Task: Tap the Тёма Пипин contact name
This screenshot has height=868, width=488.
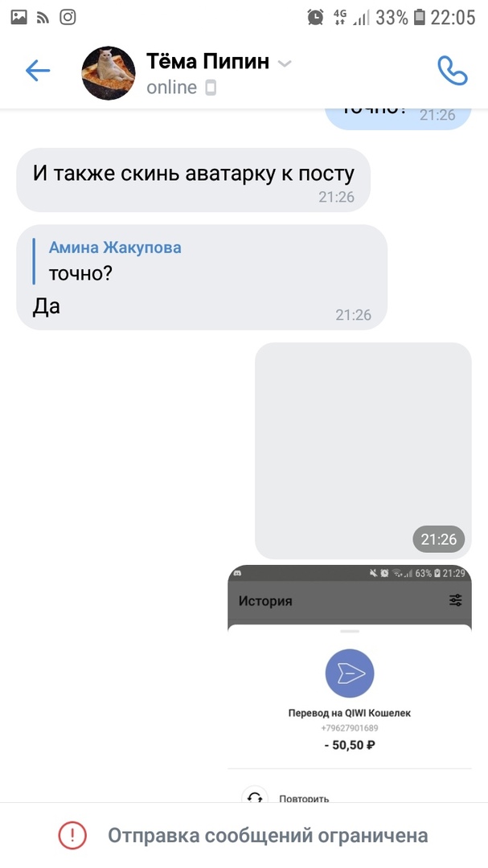Action: point(207,61)
